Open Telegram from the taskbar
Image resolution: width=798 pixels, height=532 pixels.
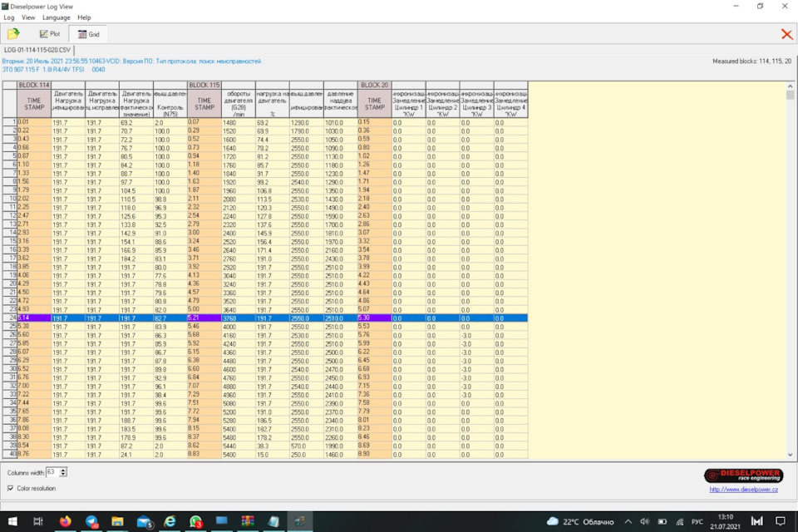(91, 521)
